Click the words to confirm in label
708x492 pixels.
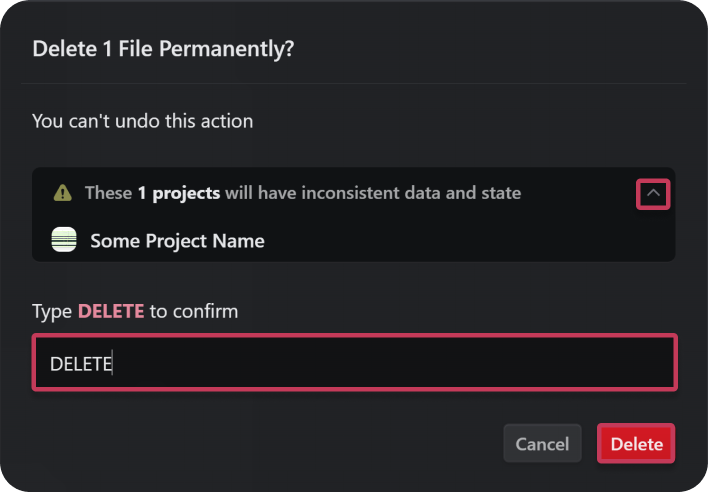[194, 311]
